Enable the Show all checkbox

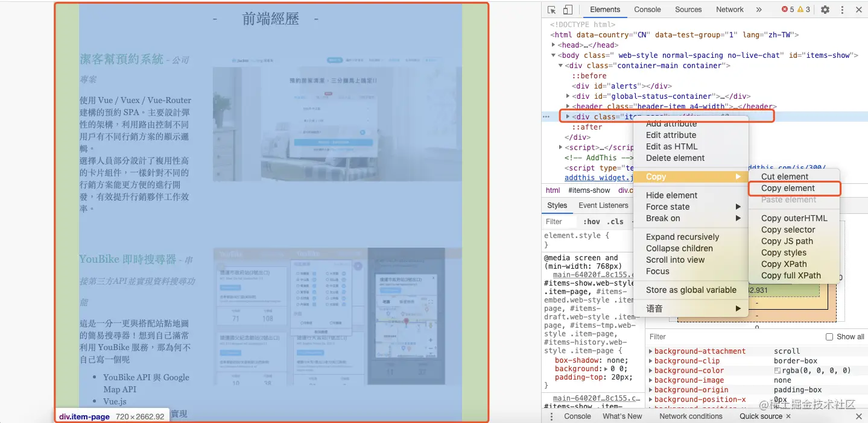[829, 337]
